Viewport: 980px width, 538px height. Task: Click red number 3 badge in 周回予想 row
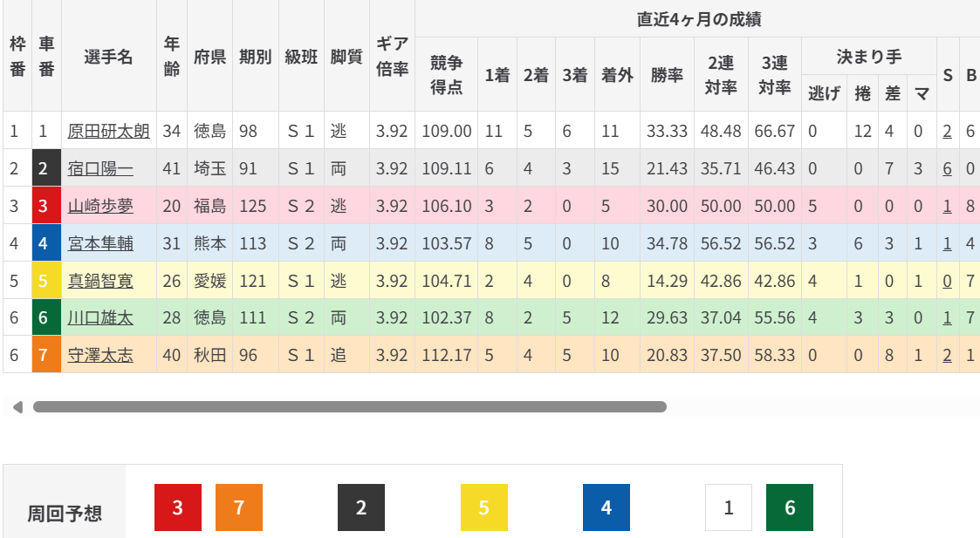pyautogui.click(x=178, y=507)
